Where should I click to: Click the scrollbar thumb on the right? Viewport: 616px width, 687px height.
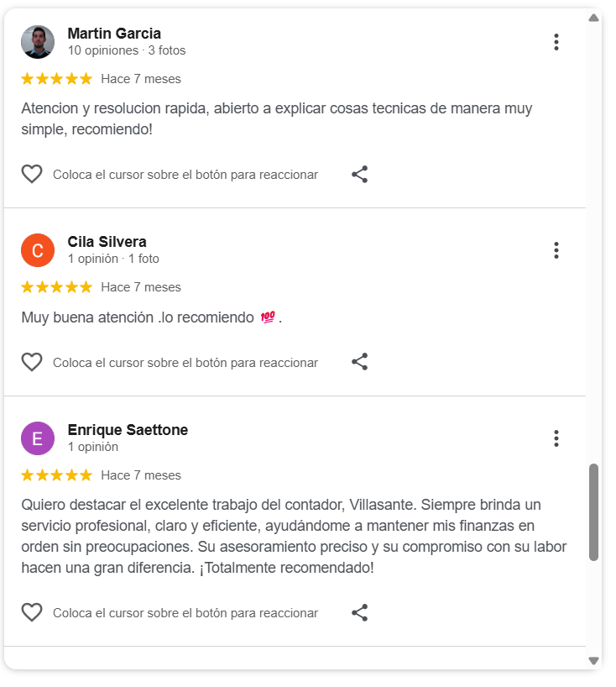pyautogui.click(x=593, y=512)
